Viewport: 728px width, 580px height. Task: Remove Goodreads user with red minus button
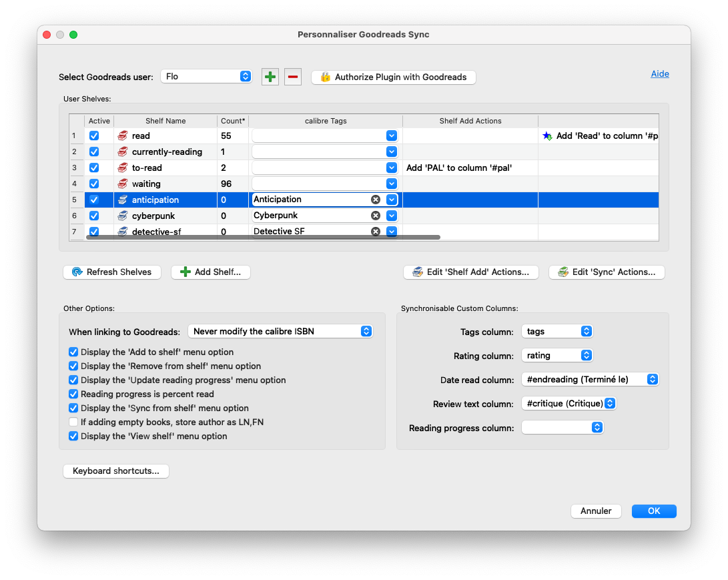[292, 77]
